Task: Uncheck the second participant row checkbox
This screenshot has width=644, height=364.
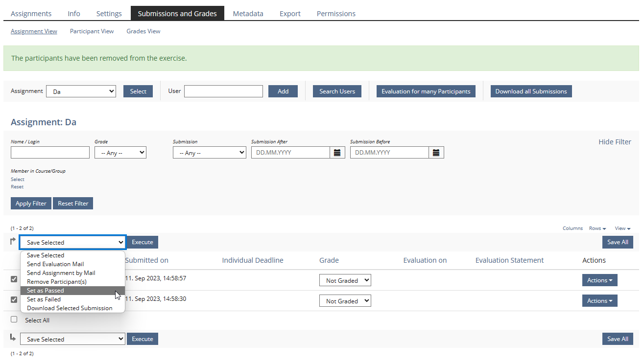Action: click(14, 299)
